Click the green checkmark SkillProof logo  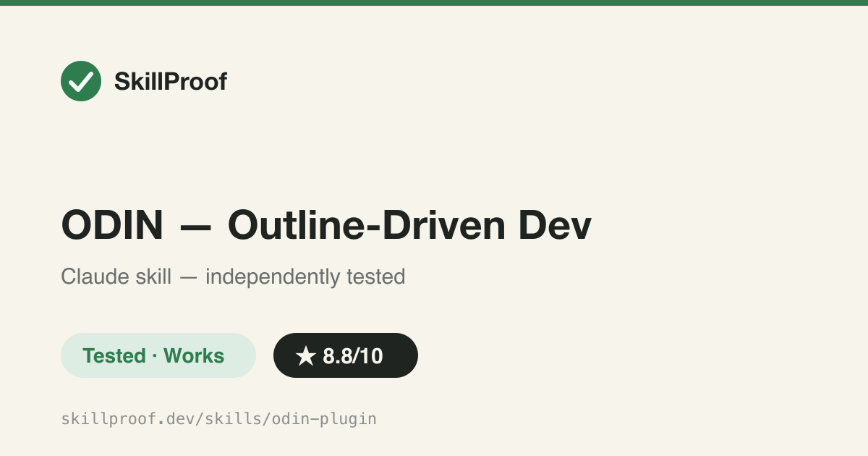point(81,81)
